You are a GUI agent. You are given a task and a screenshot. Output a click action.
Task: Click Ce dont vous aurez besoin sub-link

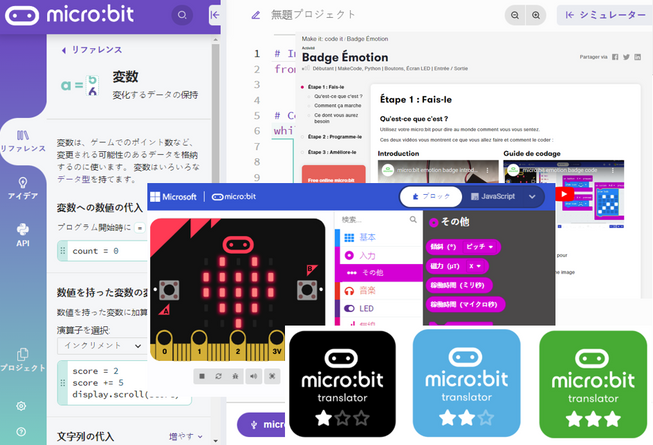point(336,118)
